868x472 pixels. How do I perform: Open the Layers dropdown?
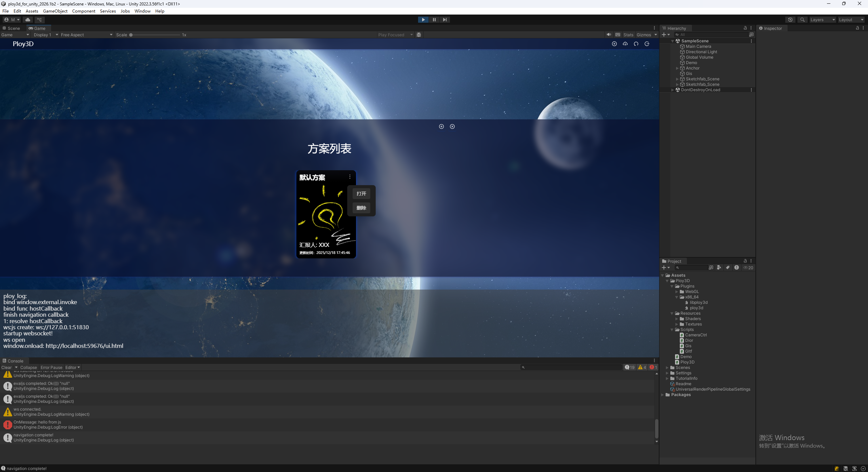[x=822, y=20]
